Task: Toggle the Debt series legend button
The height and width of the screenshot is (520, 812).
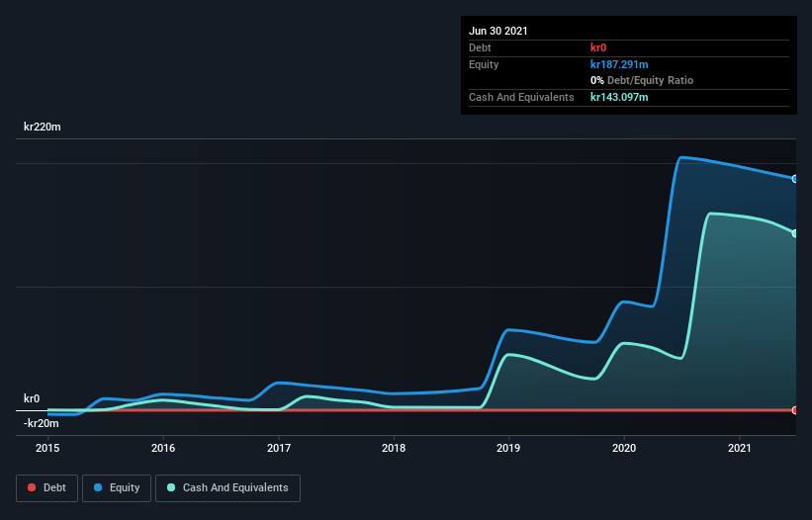Action: click(x=47, y=488)
